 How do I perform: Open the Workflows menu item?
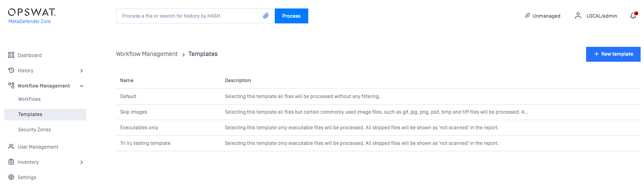(29, 99)
